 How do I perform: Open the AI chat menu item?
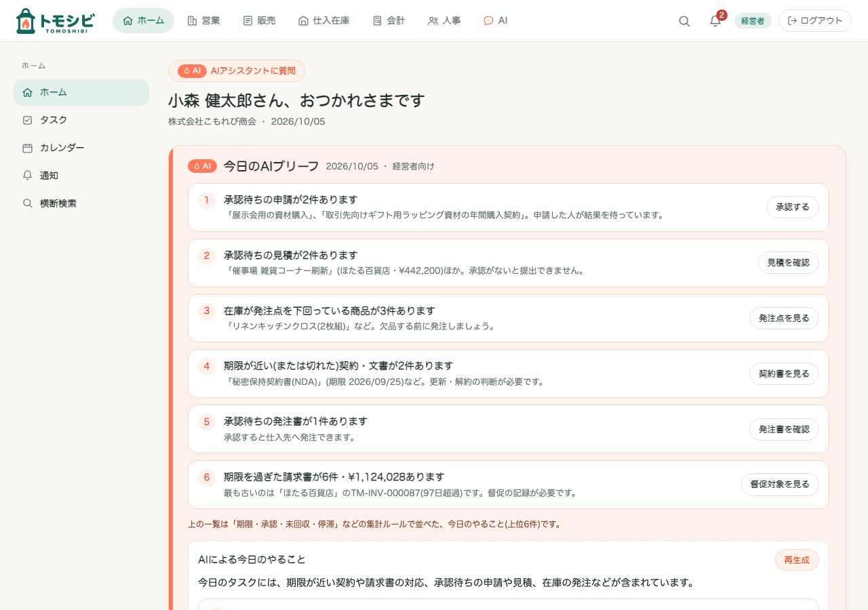click(495, 21)
